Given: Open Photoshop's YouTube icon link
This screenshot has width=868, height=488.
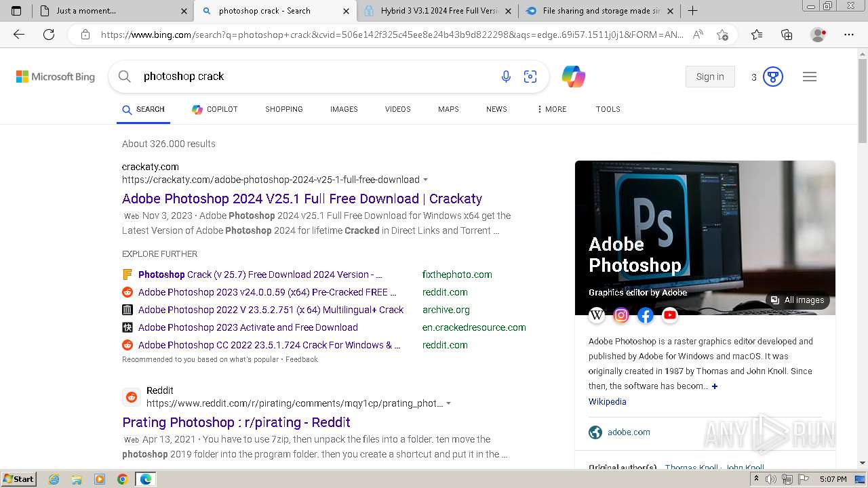Looking at the screenshot, I should pyautogui.click(x=670, y=314).
